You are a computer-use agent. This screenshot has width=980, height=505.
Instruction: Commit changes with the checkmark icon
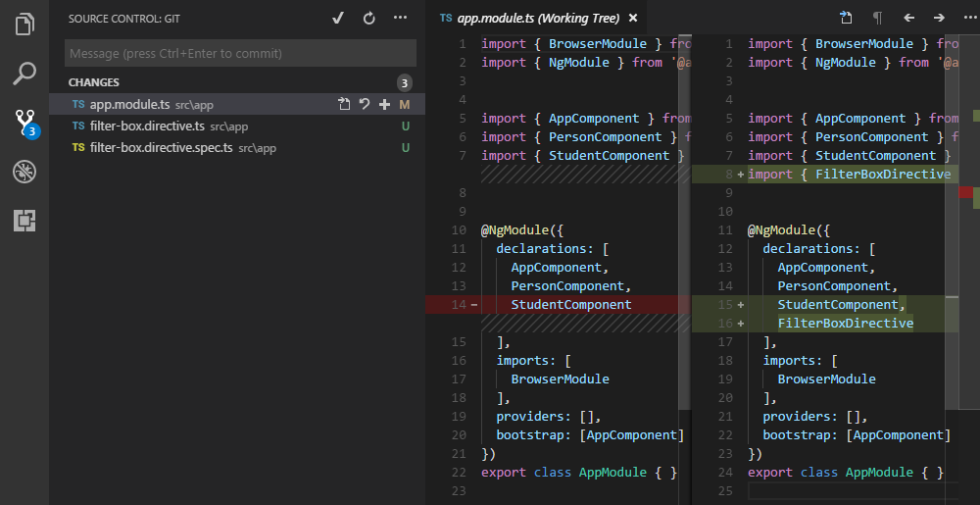click(x=338, y=18)
